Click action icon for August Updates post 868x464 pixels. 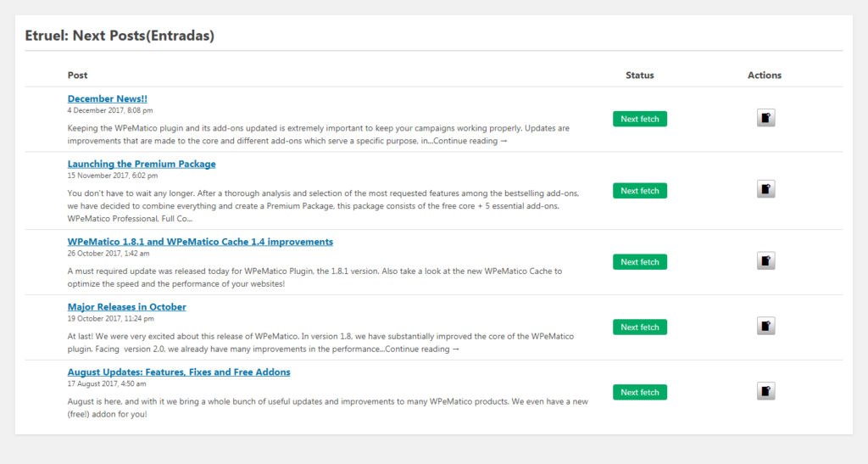pyautogui.click(x=765, y=391)
